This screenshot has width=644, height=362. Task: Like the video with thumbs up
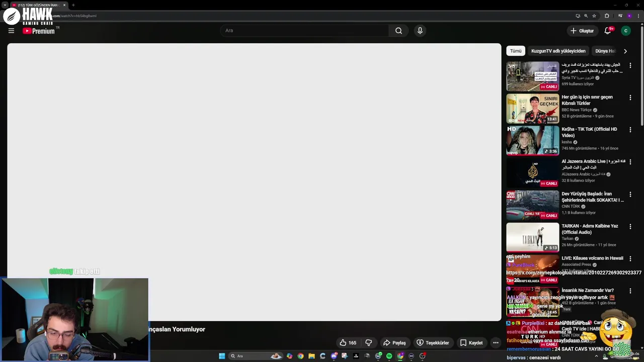pyautogui.click(x=348, y=343)
